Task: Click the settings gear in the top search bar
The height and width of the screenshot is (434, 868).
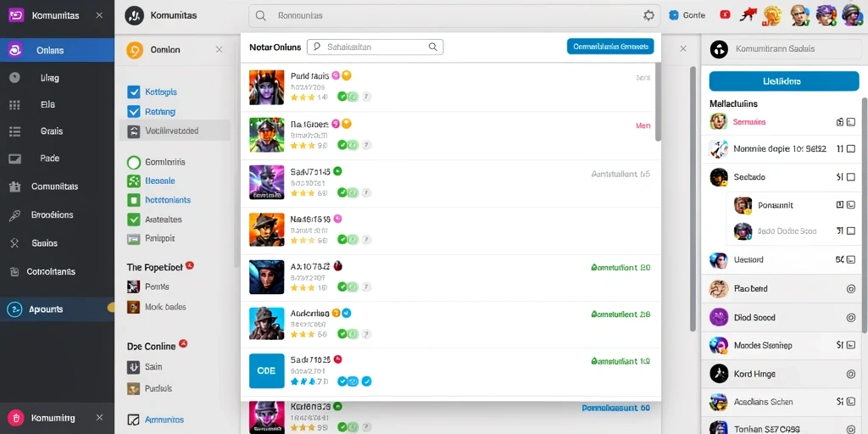Action: click(648, 15)
